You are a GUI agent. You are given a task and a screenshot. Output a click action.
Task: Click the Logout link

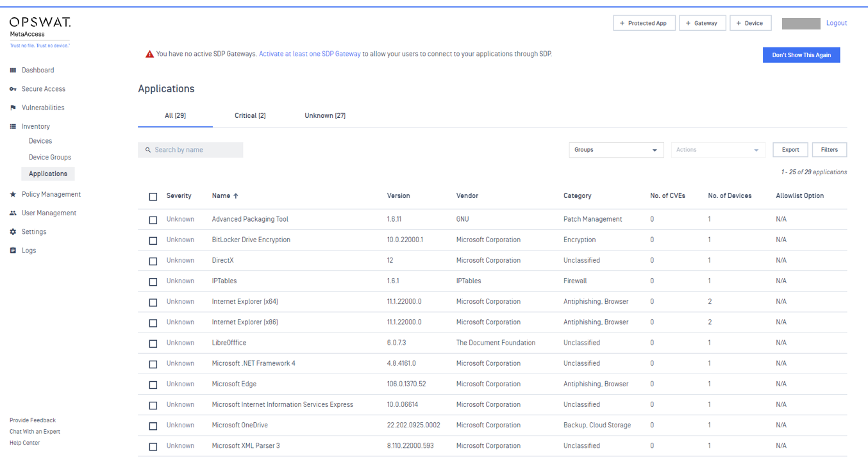[837, 23]
